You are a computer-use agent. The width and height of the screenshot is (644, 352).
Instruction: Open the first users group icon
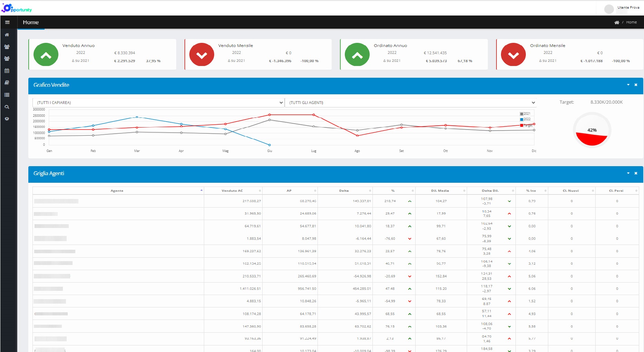coord(7,47)
